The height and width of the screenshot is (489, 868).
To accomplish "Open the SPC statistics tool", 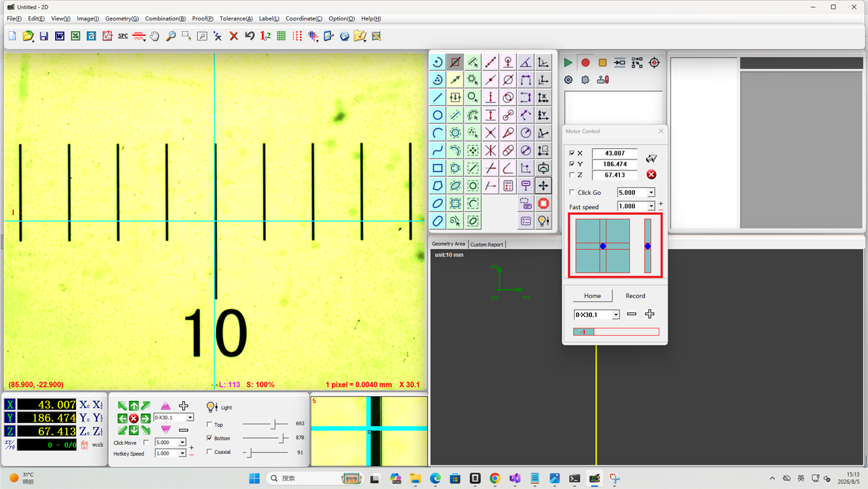I will pyautogui.click(x=123, y=36).
